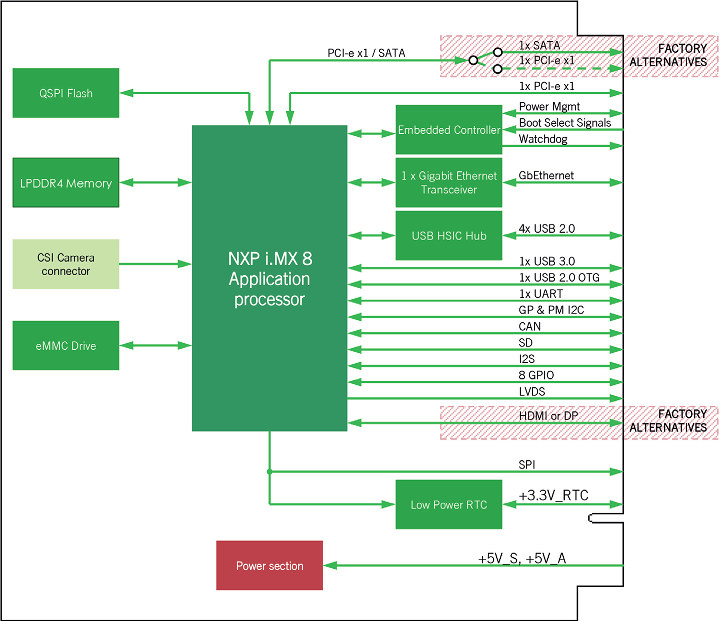Click the top FACTORY ALTERNATIVES label

pos(667,55)
